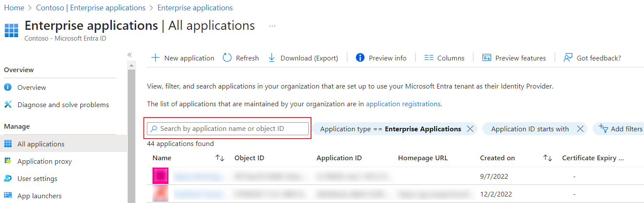Click the New application button label

click(x=189, y=58)
